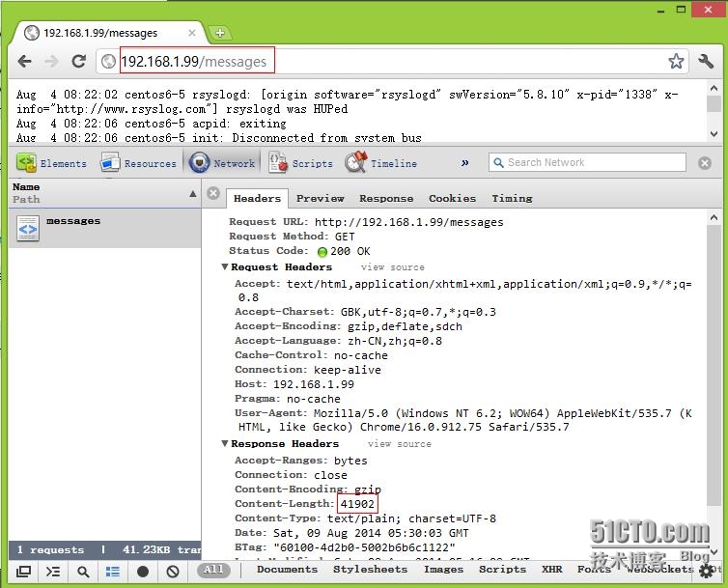Switch to the Response tab
Screen dimensions: 728x588
coord(386,198)
